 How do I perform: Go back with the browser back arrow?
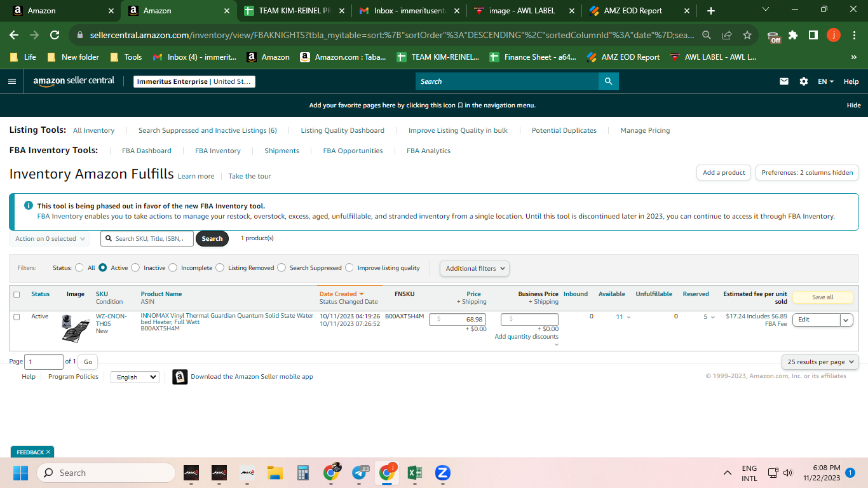tap(14, 36)
